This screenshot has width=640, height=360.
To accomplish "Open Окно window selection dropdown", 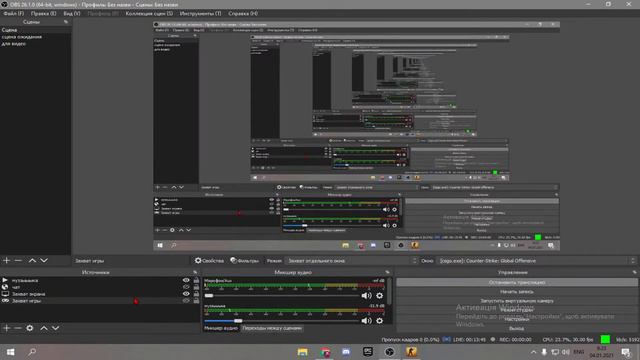I will pos(537,260).
